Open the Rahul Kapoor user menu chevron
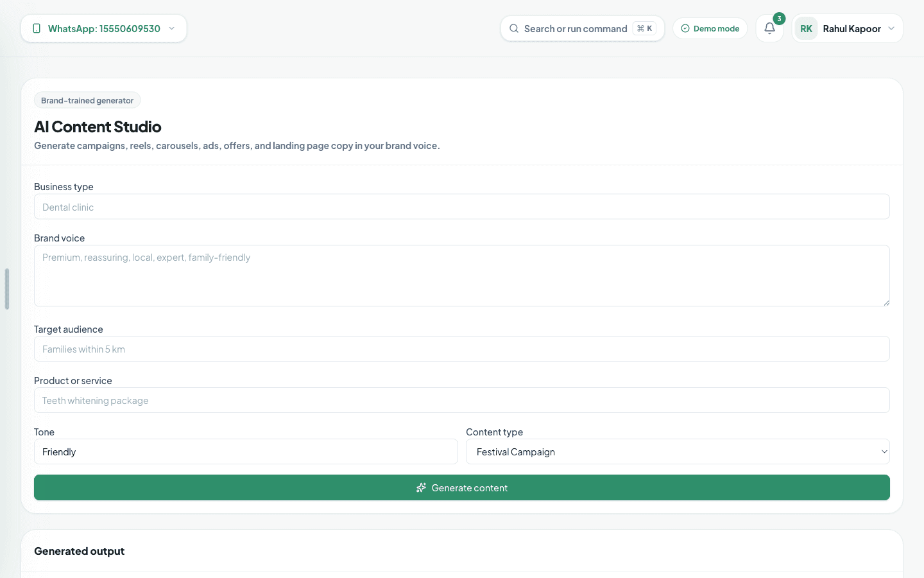 pyautogui.click(x=891, y=28)
